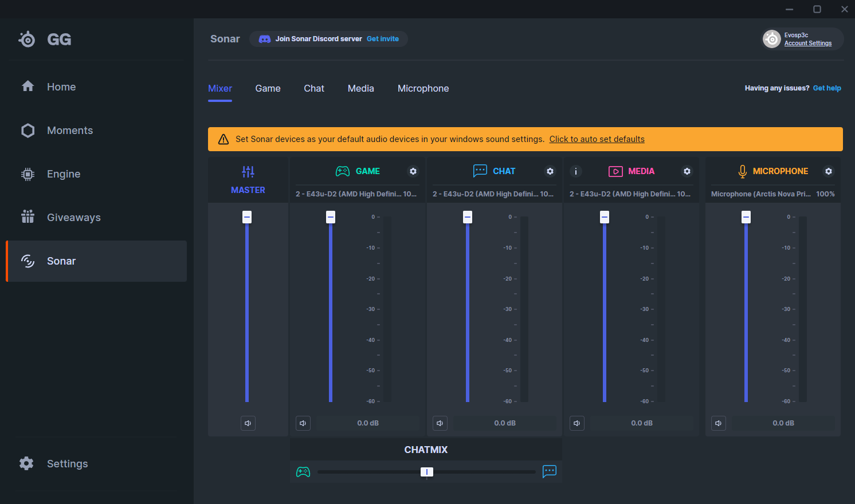Open Moments from the sidebar

pyautogui.click(x=96, y=130)
